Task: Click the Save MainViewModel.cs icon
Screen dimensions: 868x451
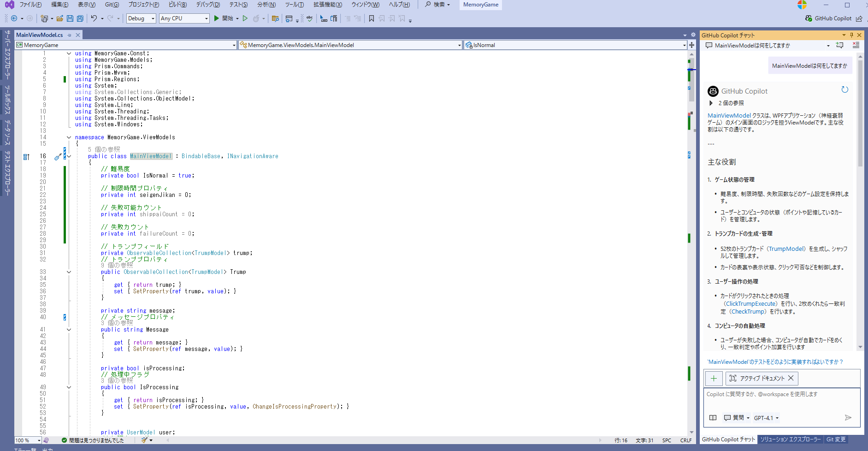Action: [x=70, y=18]
